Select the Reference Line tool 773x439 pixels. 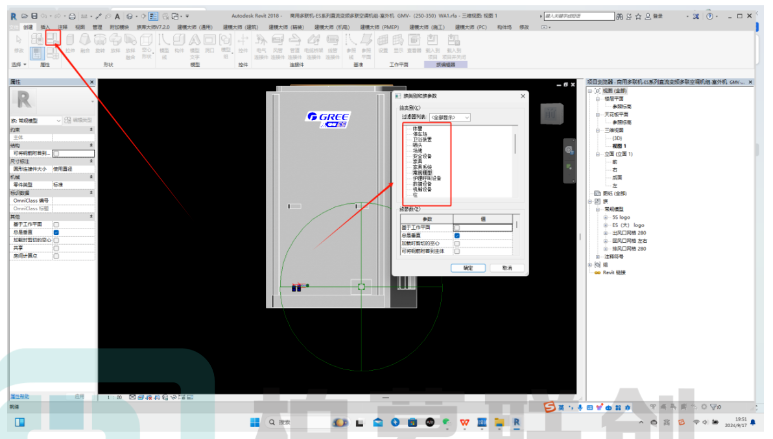point(351,45)
